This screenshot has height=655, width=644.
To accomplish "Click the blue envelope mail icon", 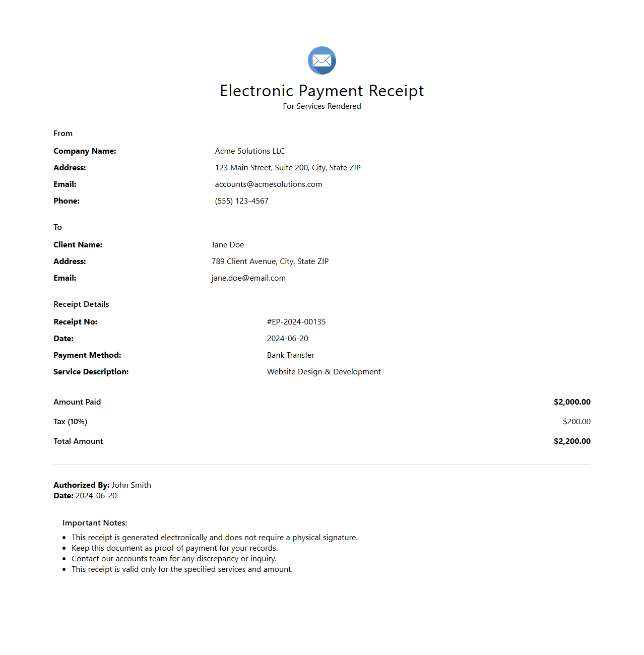I will (x=321, y=60).
